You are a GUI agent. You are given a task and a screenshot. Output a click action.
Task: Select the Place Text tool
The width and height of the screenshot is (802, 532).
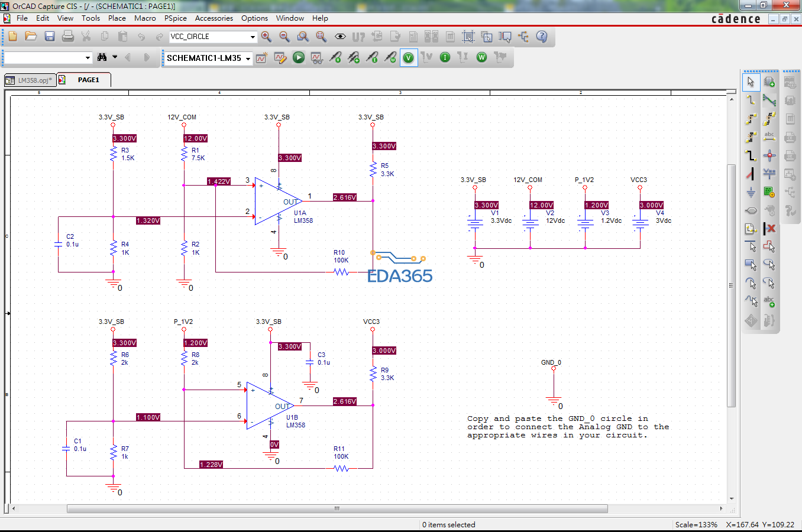tap(769, 302)
